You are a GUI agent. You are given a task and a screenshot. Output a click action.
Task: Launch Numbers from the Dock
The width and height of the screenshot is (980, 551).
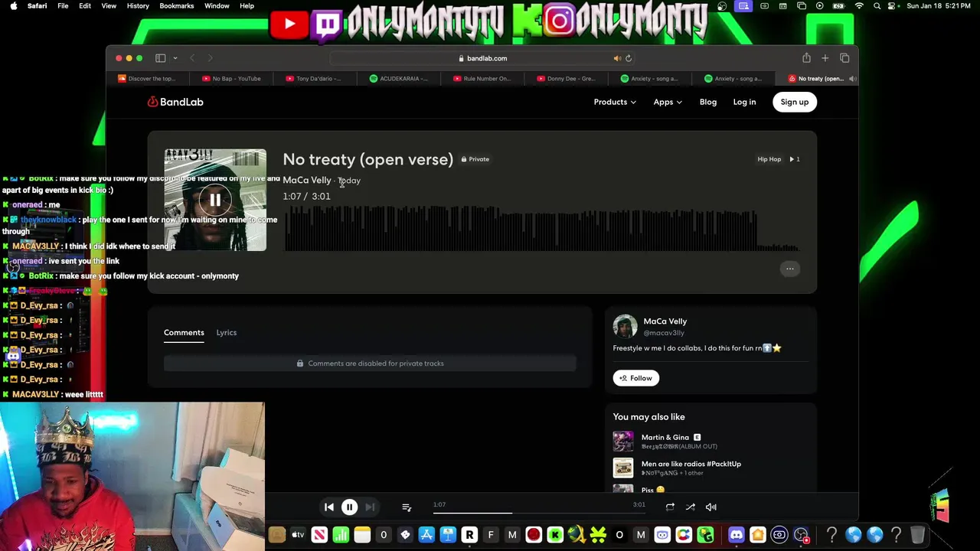click(x=341, y=535)
